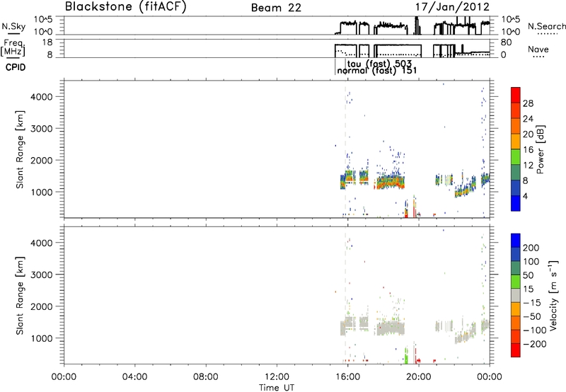Click the 'Velocity [m s-1]' colorbar label

tap(553, 295)
